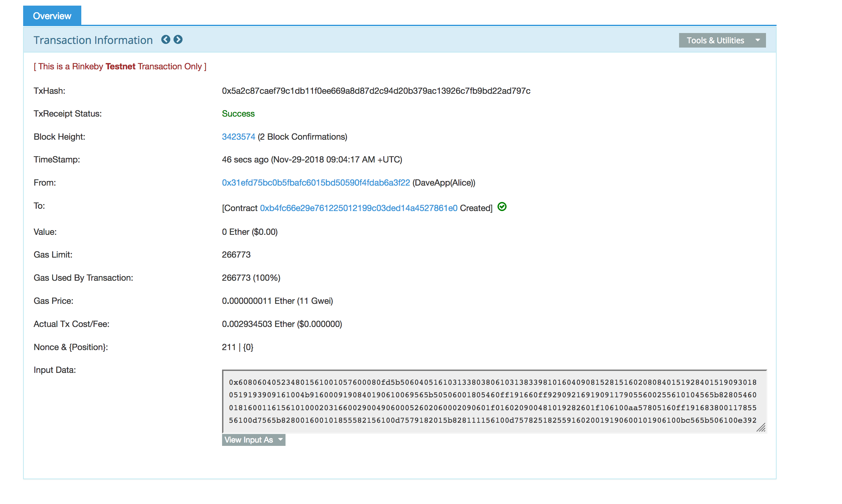
Task: Go to the previous transaction arrow
Action: (x=166, y=40)
